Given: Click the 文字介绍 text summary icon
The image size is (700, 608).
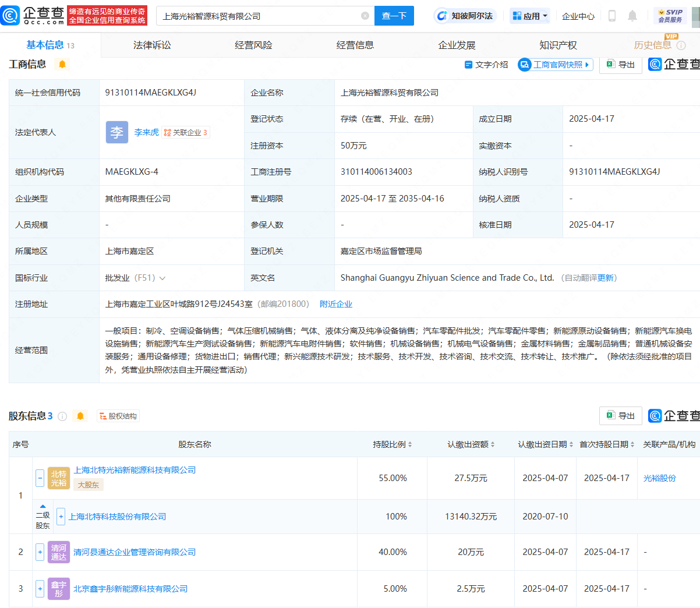Looking at the screenshot, I should (x=486, y=65).
